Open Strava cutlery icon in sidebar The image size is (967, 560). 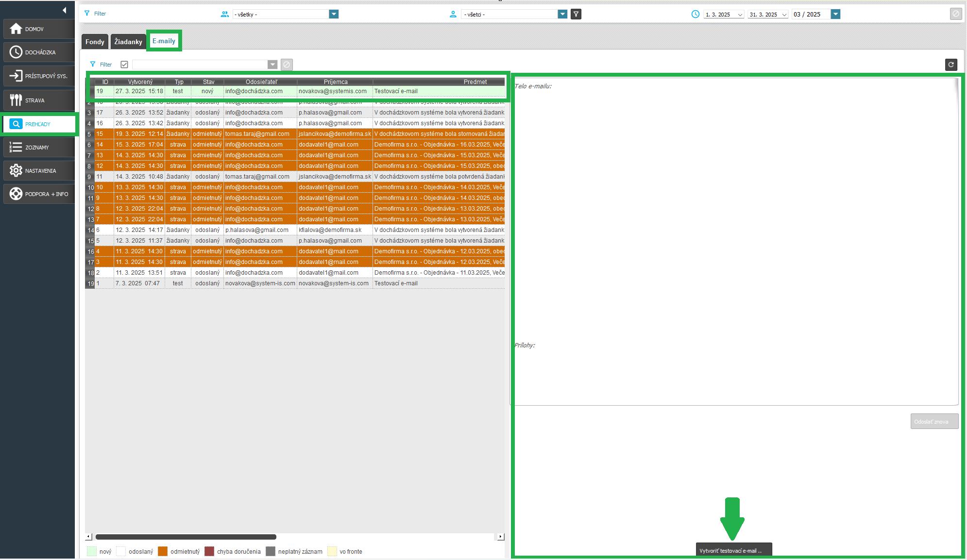click(x=16, y=100)
